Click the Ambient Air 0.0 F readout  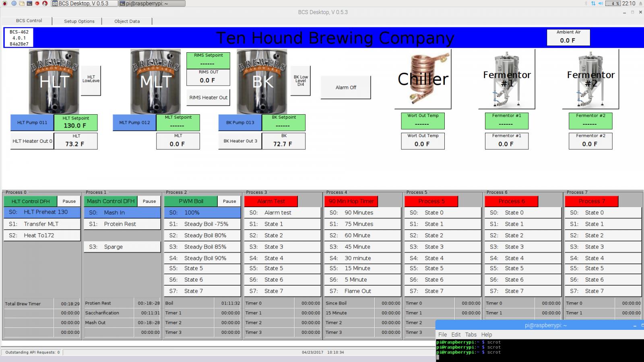click(568, 37)
